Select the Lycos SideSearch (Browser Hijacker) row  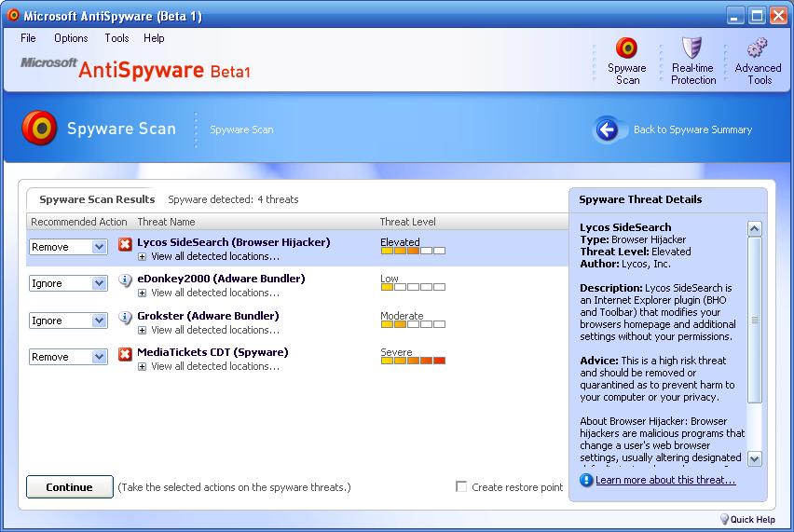(297, 248)
